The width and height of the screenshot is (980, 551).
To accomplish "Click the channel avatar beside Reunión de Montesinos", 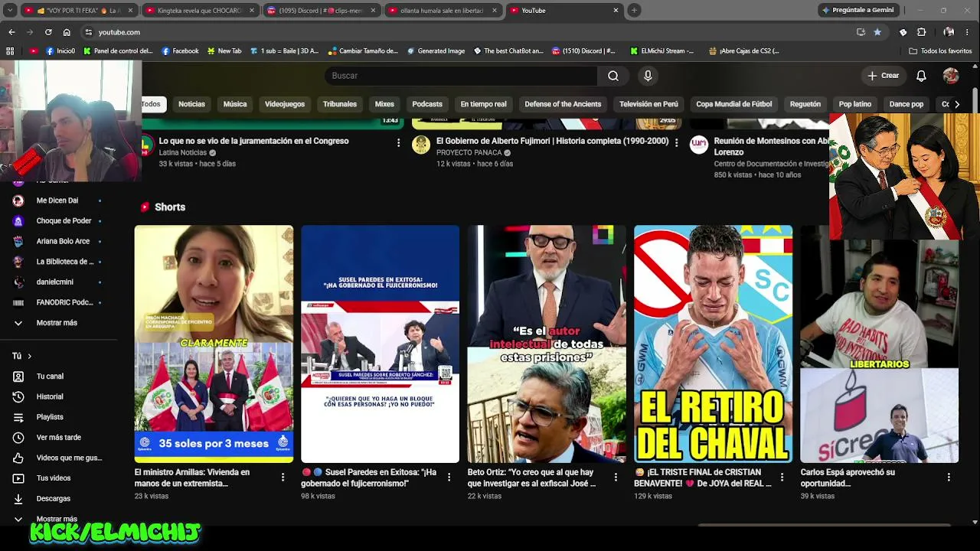I will coord(699,145).
